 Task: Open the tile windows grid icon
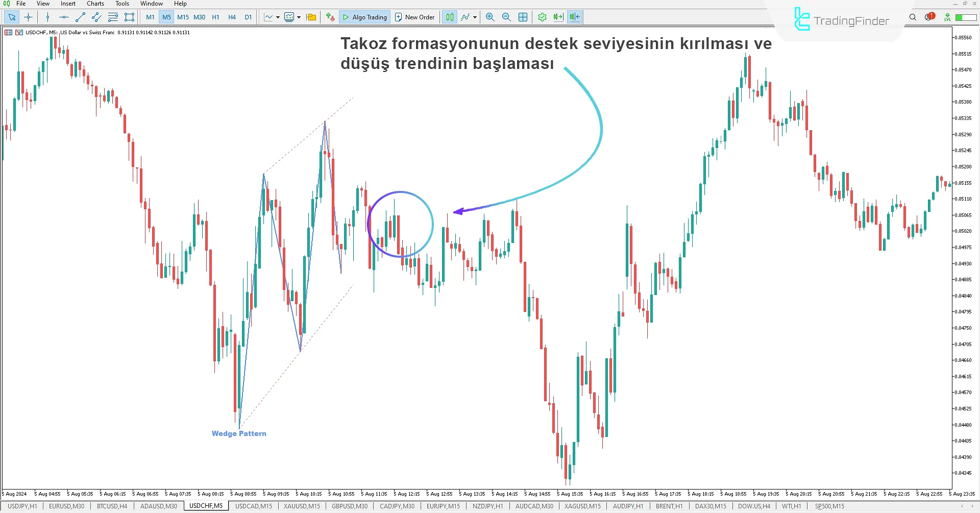(523, 17)
